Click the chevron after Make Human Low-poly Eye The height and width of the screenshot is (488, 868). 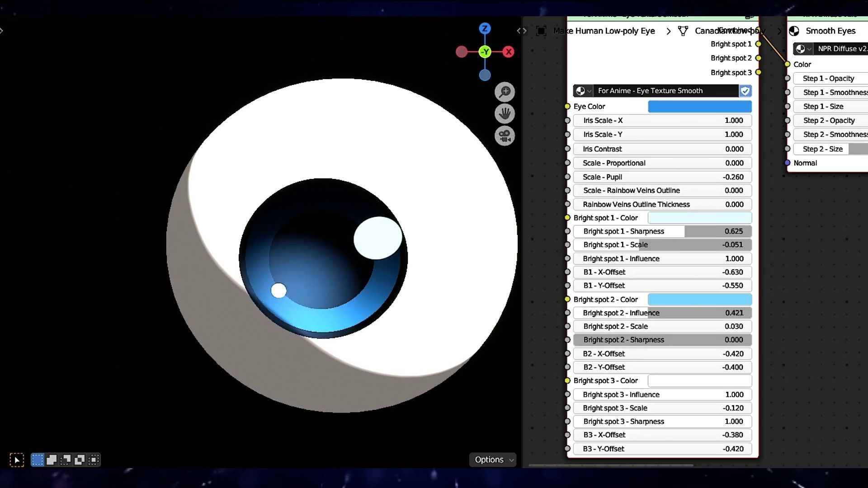point(669,31)
